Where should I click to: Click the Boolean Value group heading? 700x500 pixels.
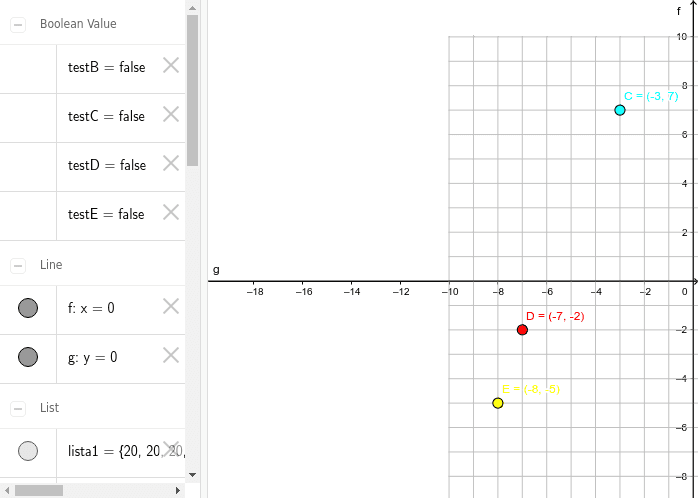[78, 24]
